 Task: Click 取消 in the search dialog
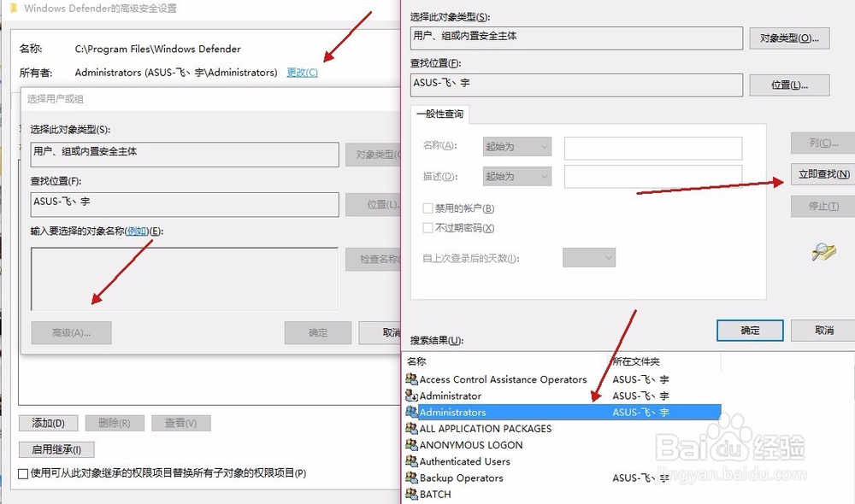click(x=823, y=331)
